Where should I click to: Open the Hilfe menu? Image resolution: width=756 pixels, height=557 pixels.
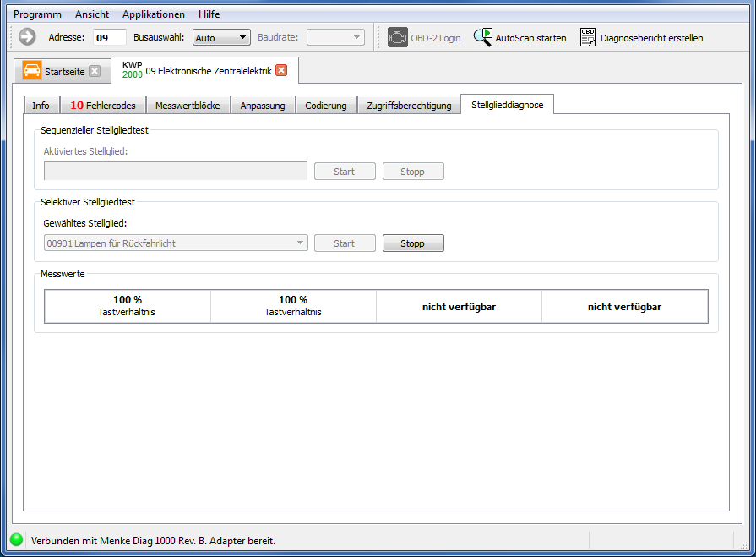(209, 14)
